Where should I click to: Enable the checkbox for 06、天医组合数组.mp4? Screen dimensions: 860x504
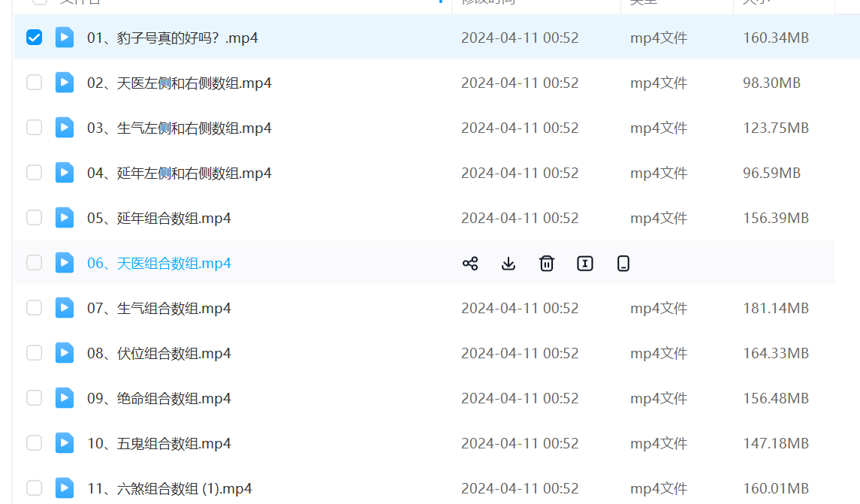(34, 263)
